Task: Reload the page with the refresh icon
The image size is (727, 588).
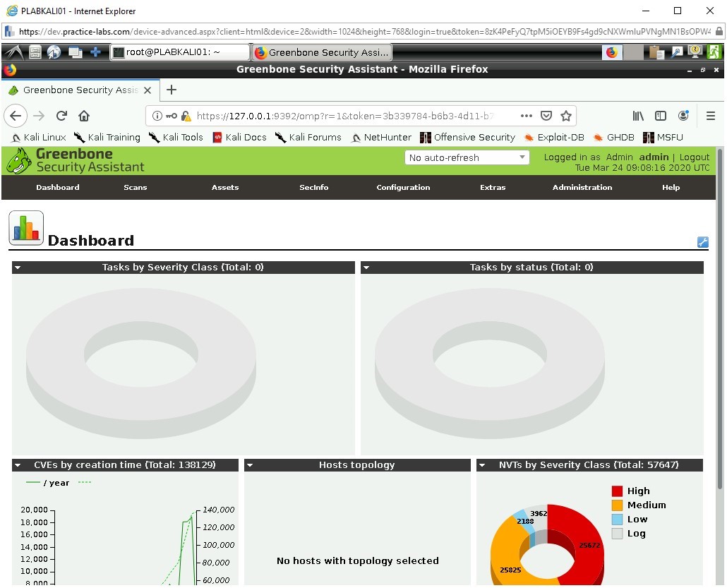Action: [61, 116]
